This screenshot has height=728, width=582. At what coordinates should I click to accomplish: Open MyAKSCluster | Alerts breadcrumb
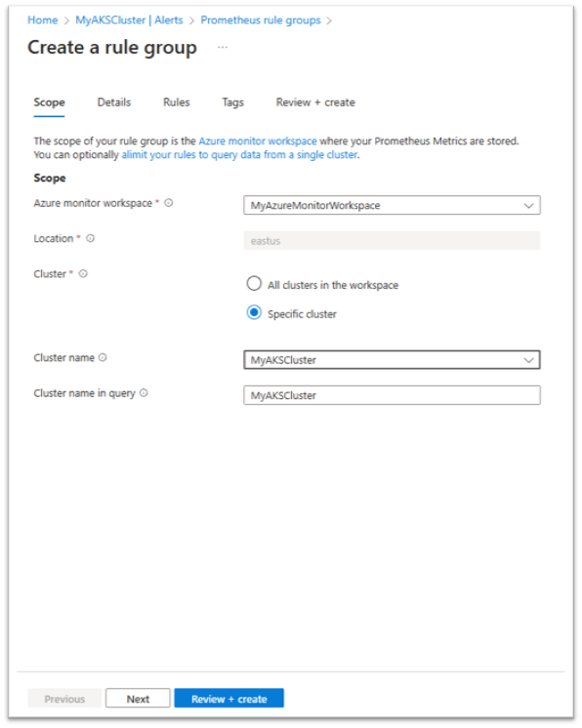[x=129, y=20]
